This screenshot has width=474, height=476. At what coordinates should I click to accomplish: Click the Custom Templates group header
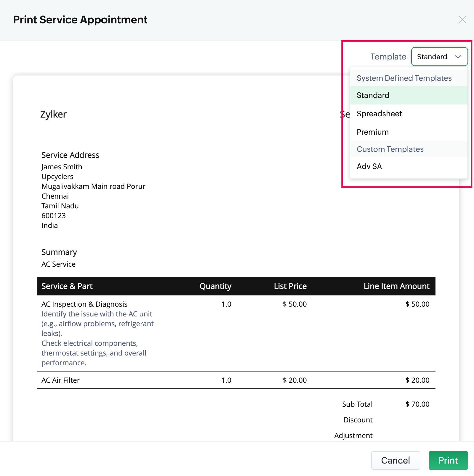pyautogui.click(x=390, y=149)
